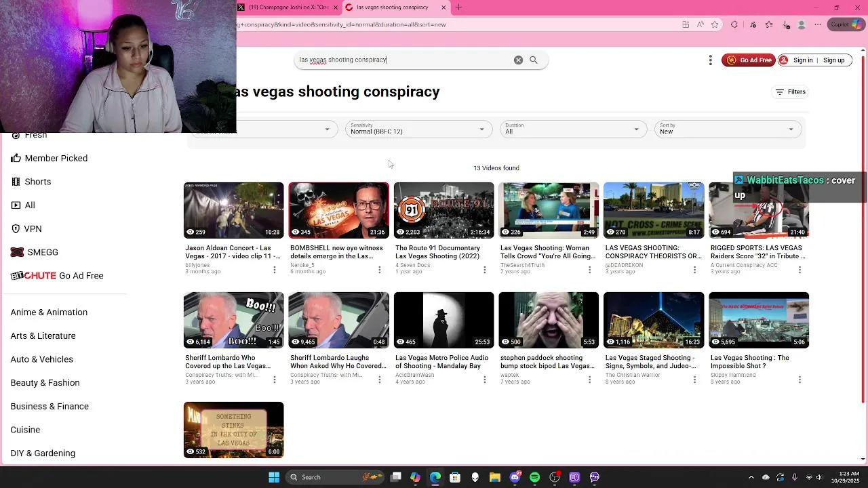868x488 pixels.
Task: Click the Las Vegas Staged Shooting video title
Action: coord(651,362)
